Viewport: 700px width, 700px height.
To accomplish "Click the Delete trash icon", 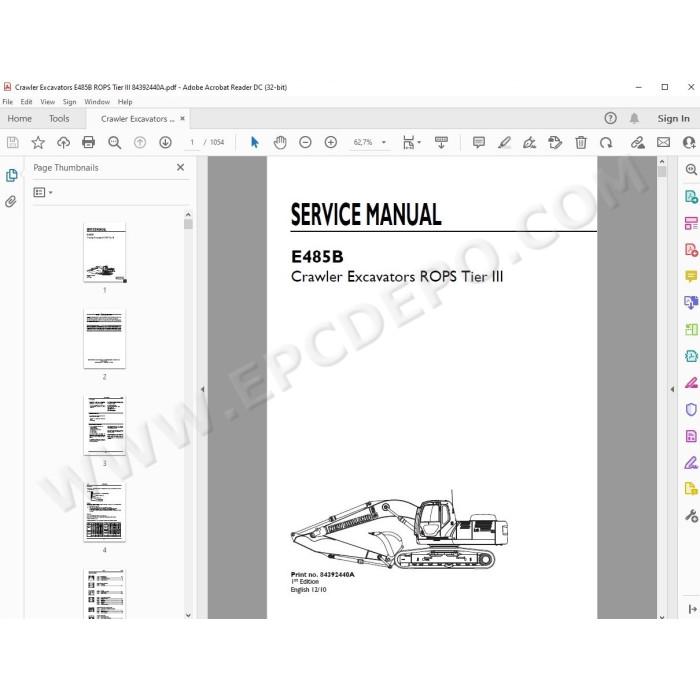I will 581,142.
